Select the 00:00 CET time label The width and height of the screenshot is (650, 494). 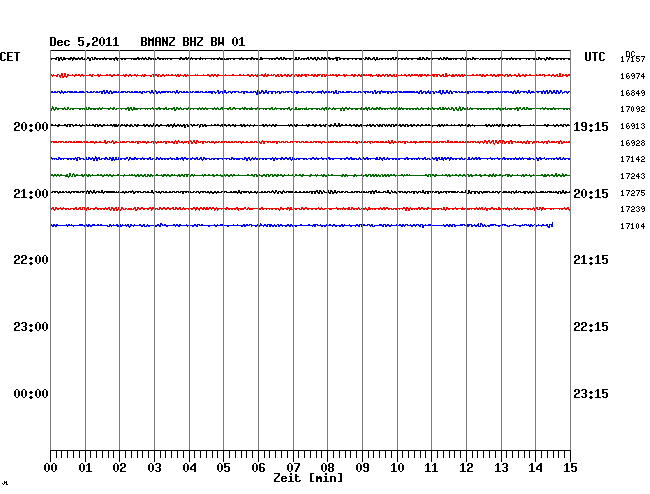[31, 394]
